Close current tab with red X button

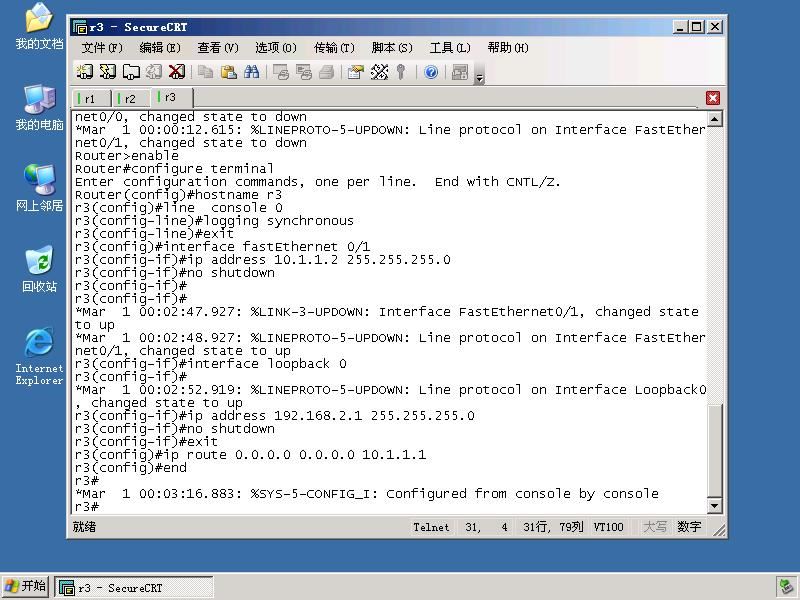(x=713, y=98)
